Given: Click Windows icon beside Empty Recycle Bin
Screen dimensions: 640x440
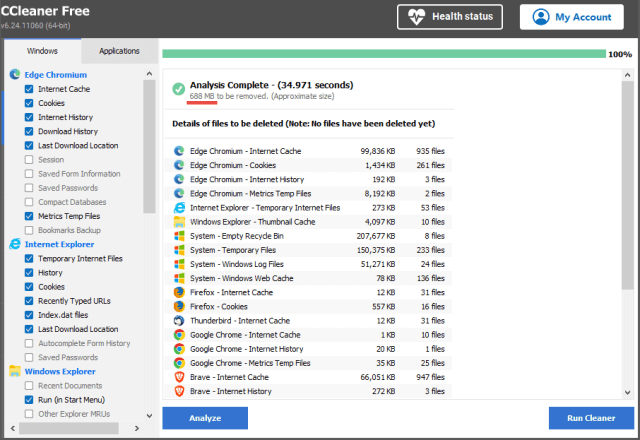Looking at the screenshot, I should tap(179, 236).
